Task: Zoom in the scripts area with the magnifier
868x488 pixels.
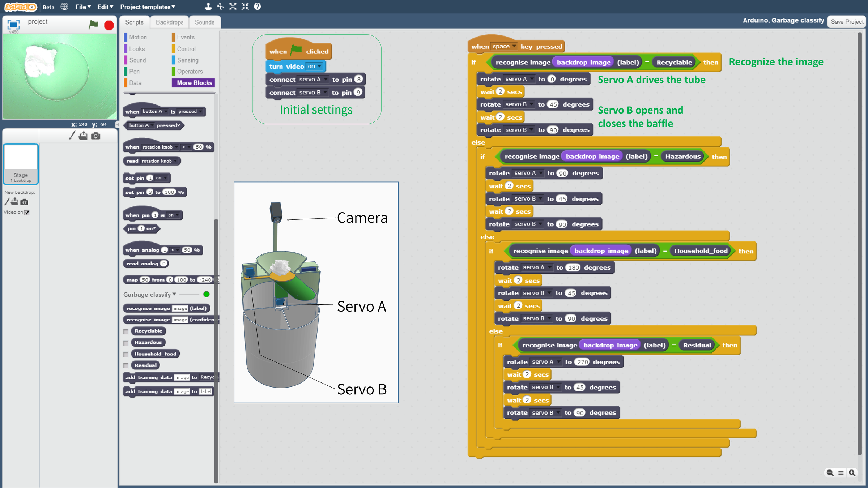Action: point(852,472)
